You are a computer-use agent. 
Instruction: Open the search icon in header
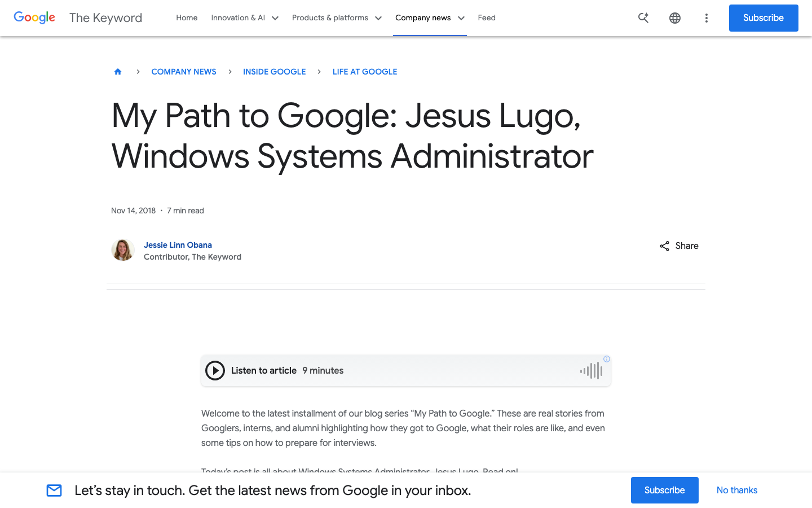click(643, 17)
